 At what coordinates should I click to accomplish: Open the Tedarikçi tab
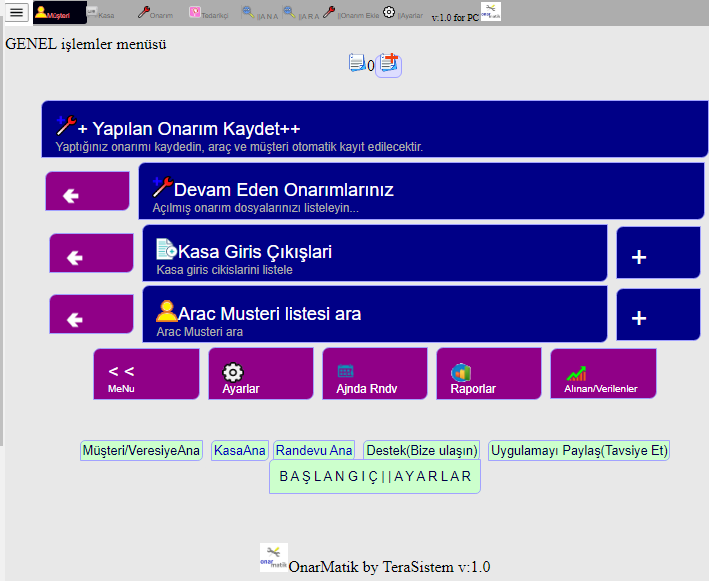[x=208, y=13]
